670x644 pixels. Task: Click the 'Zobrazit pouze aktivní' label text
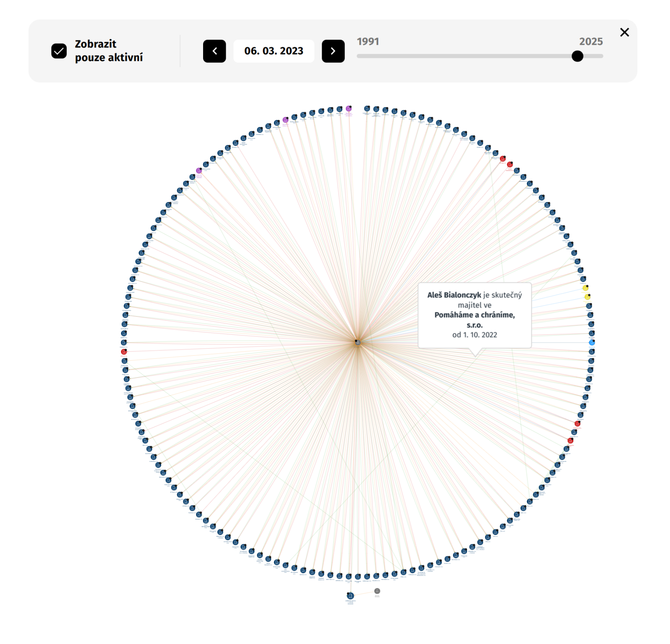tap(108, 51)
